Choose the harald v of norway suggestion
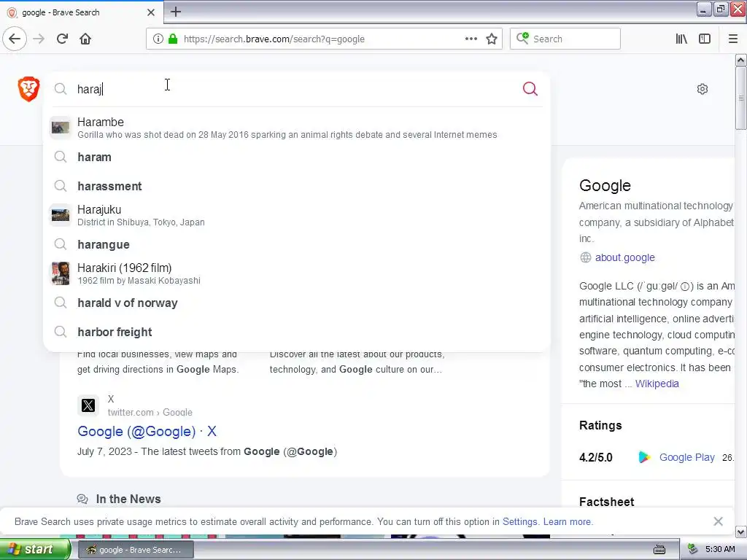The height and width of the screenshot is (560, 747). click(297, 303)
